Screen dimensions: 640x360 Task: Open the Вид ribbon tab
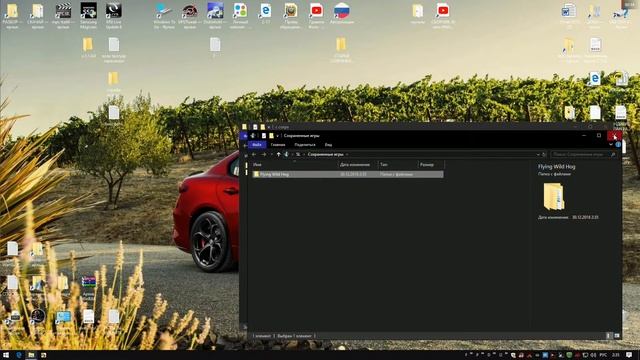[328, 145]
